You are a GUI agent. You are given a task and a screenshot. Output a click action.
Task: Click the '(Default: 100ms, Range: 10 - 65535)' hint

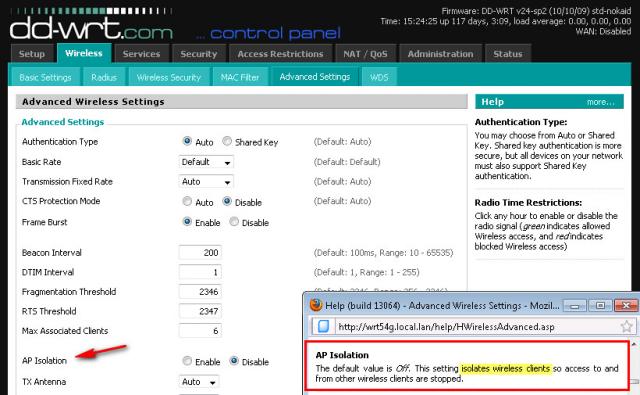click(383, 253)
